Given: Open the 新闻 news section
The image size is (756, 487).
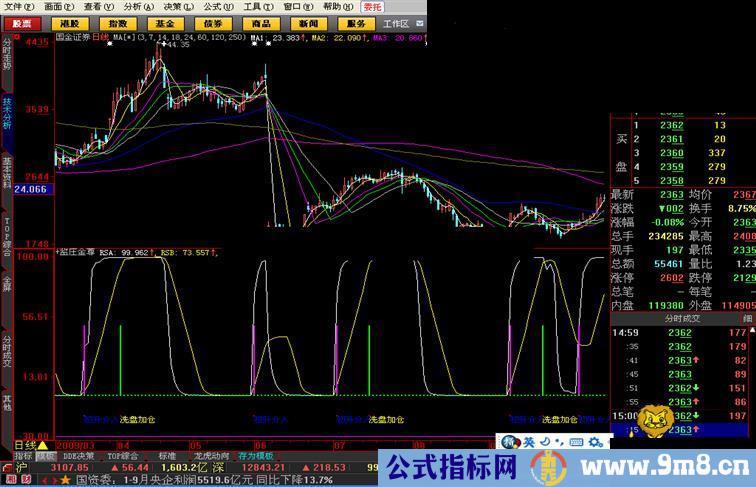Looking at the screenshot, I should click(308, 23).
